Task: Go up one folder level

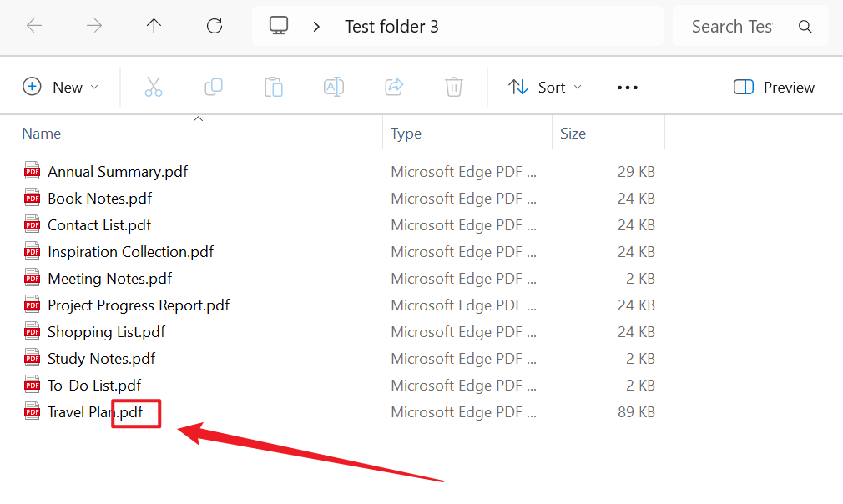Action: click(154, 26)
